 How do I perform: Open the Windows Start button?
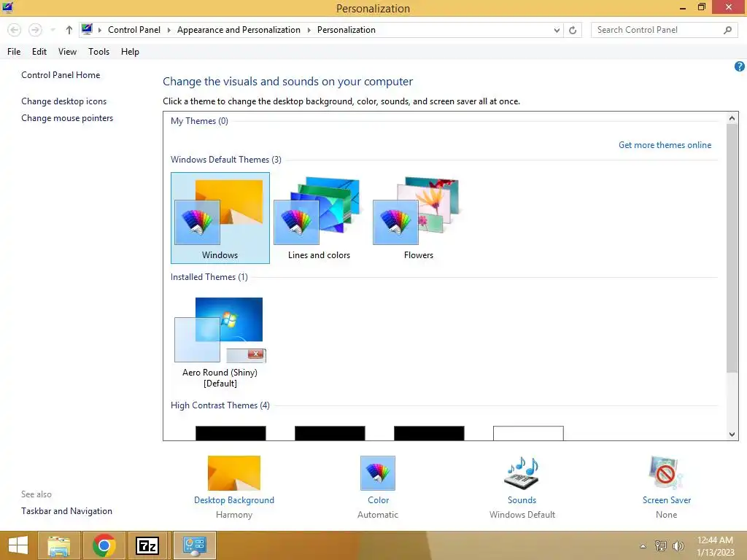pyautogui.click(x=18, y=545)
